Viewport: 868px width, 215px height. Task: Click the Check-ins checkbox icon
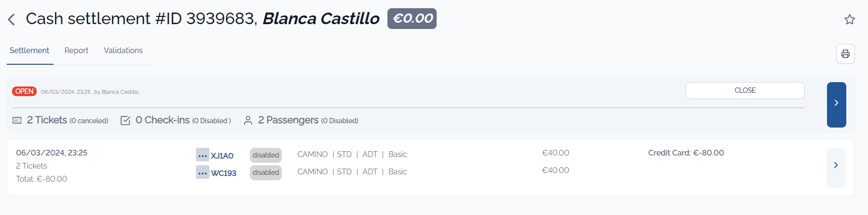(x=125, y=120)
